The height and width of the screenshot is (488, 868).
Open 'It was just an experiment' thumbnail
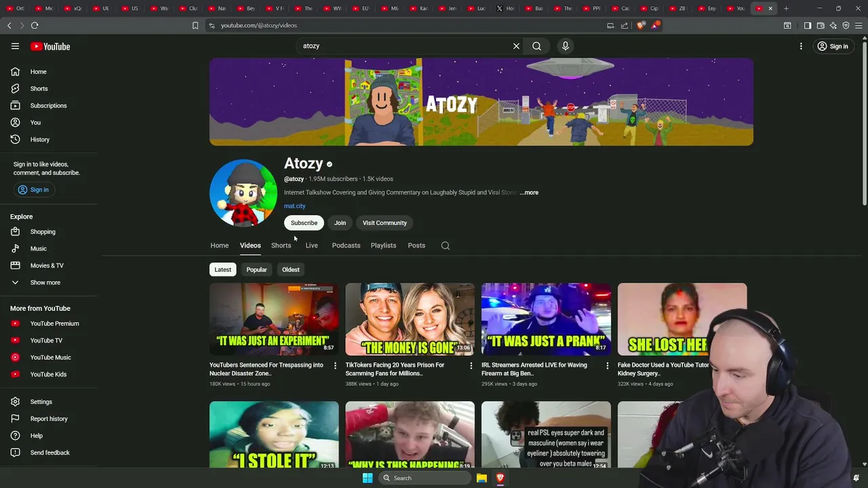click(274, 319)
